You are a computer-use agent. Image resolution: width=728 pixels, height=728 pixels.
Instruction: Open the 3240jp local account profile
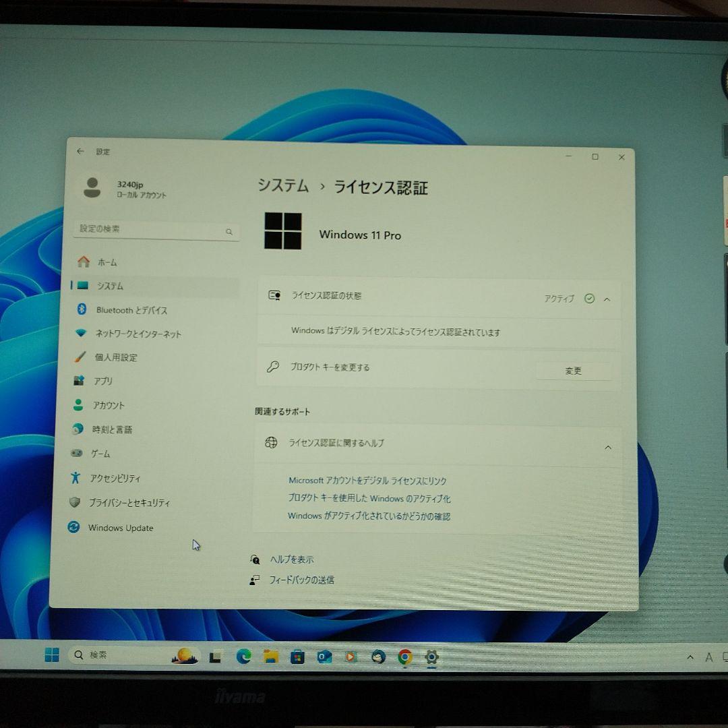click(x=125, y=189)
